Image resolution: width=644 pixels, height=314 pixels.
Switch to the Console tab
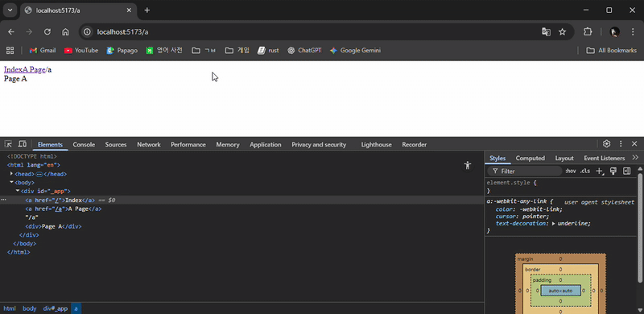coord(84,145)
